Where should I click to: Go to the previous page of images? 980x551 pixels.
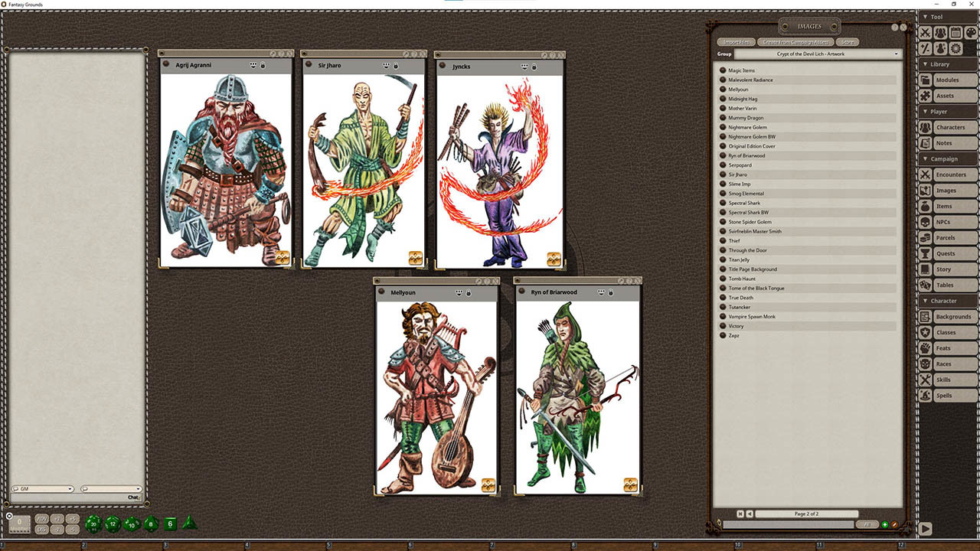point(750,514)
